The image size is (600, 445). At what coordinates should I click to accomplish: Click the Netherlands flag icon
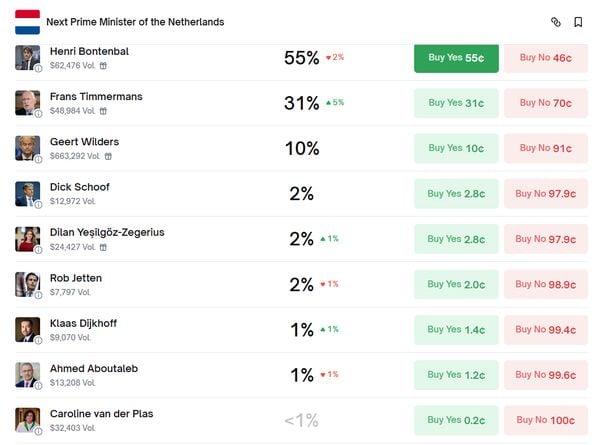[27, 21]
